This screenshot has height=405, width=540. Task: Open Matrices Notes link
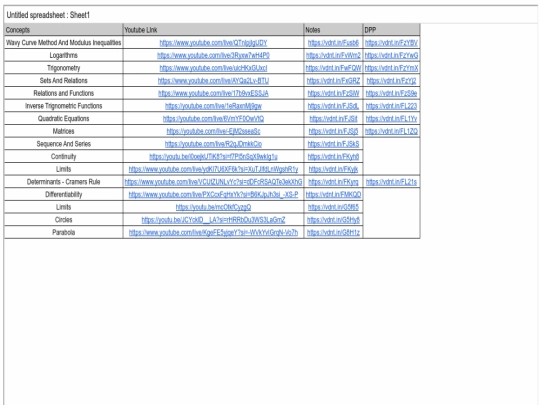click(x=333, y=131)
